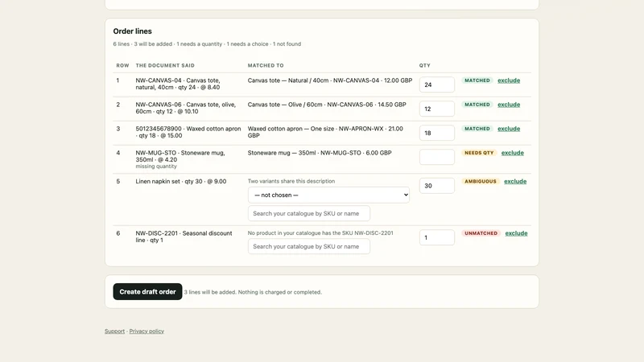
Task: Open the 'not chosen' variant dropdown
Action: [328, 195]
